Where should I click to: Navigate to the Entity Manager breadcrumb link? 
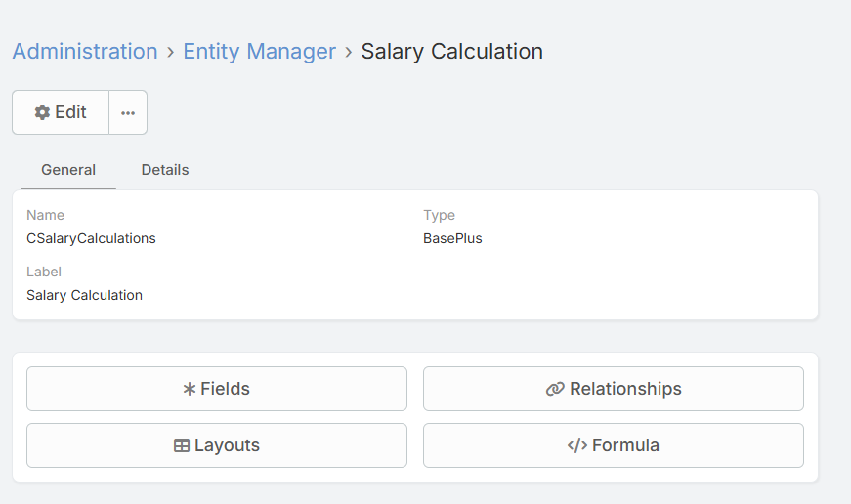click(x=259, y=51)
